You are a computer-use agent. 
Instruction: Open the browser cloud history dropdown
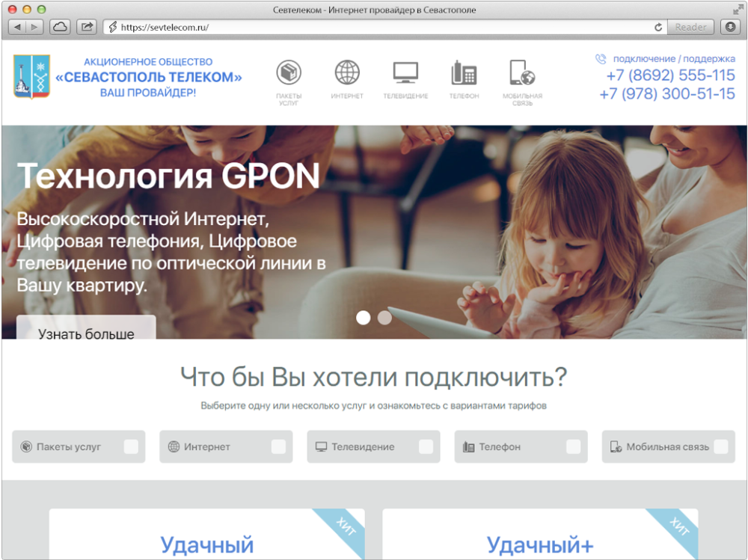point(59,26)
